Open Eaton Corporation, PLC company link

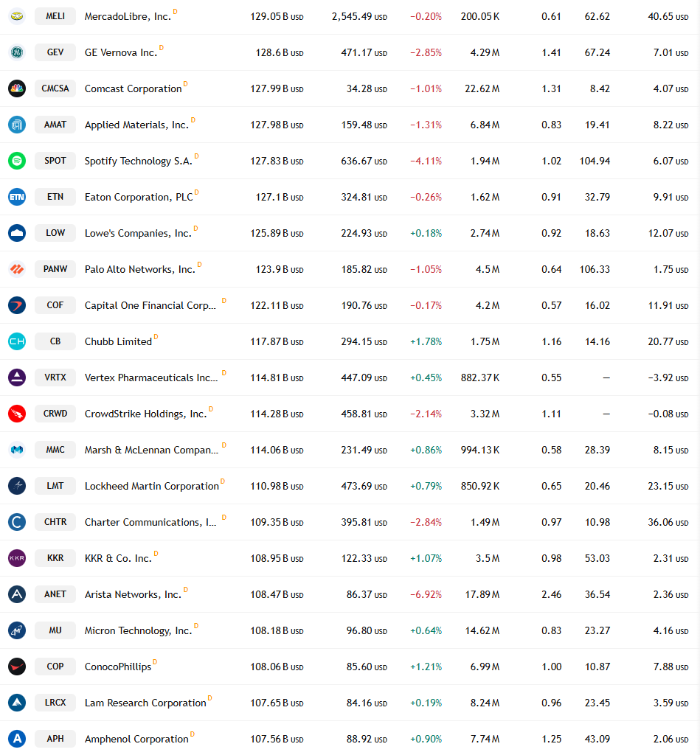139,198
